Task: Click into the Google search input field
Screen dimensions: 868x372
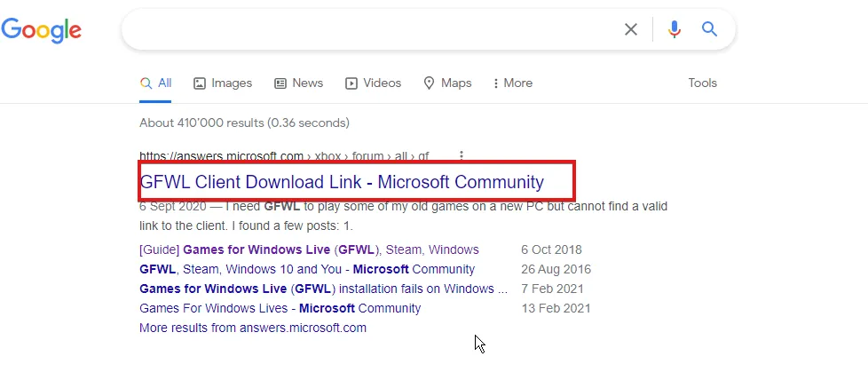Action: tap(373, 29)
